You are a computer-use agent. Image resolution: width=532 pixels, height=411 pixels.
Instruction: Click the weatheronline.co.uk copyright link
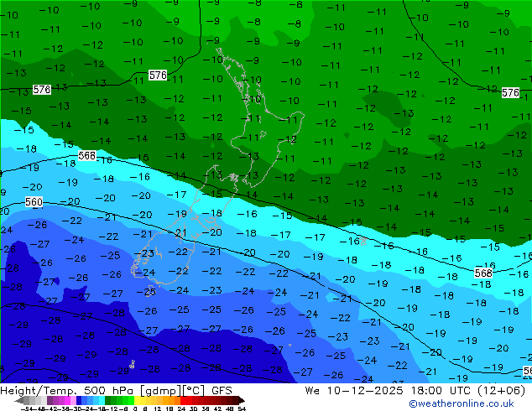[x=461, y=403]
